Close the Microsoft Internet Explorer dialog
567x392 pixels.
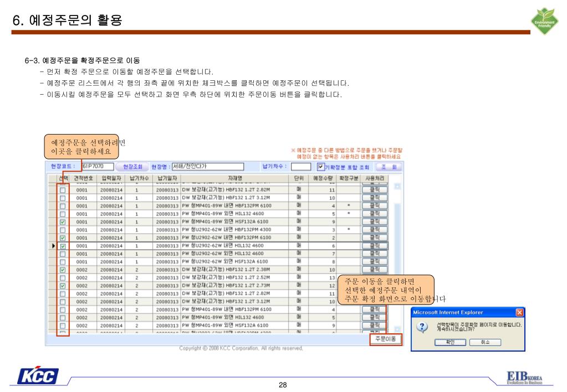click(x=519, y=312)
